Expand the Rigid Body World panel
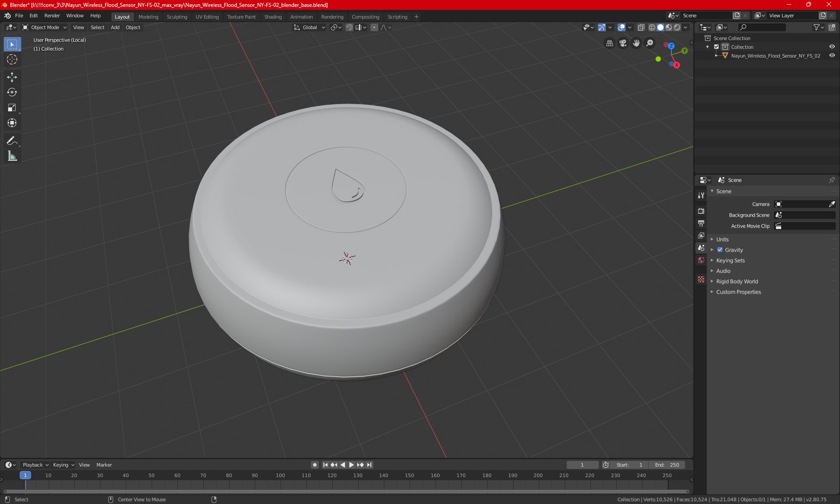 click(737, 281)
